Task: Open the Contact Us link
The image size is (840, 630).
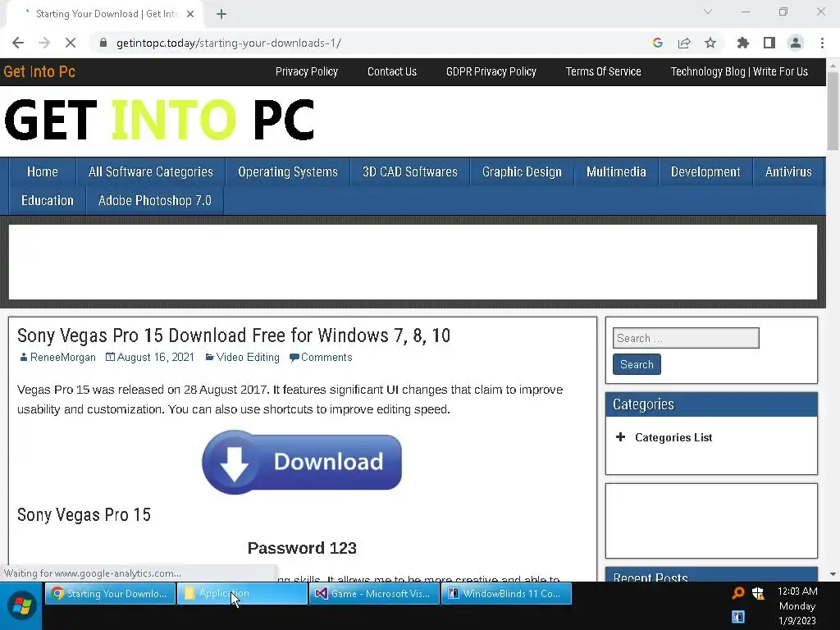Action: (x=391, y=72)
